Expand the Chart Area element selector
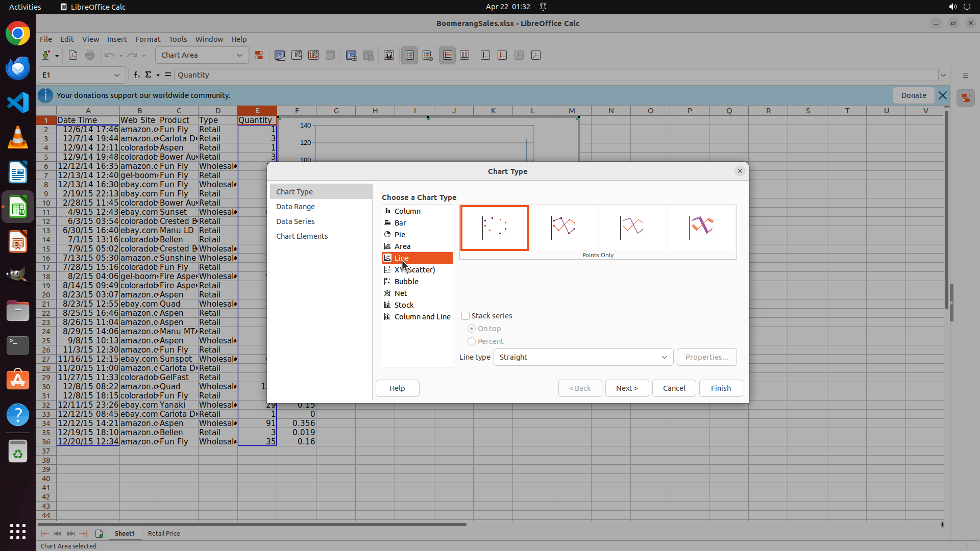Screen dimensions: 980x551 point(239,55)
